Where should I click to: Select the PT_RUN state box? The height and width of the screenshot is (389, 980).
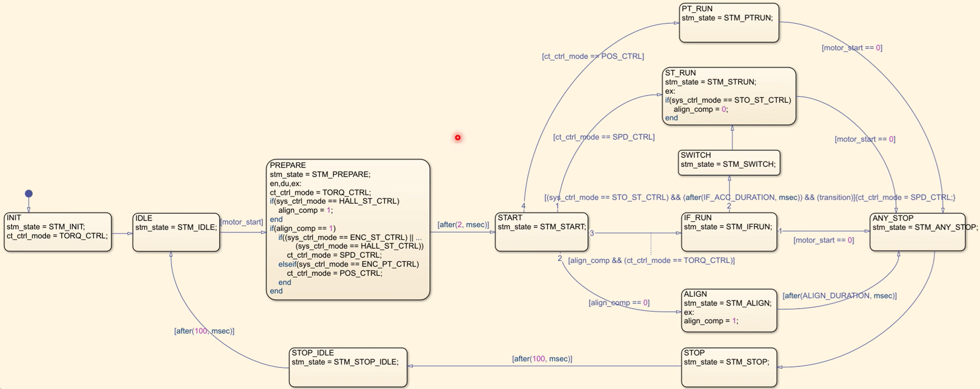[729, 23]
